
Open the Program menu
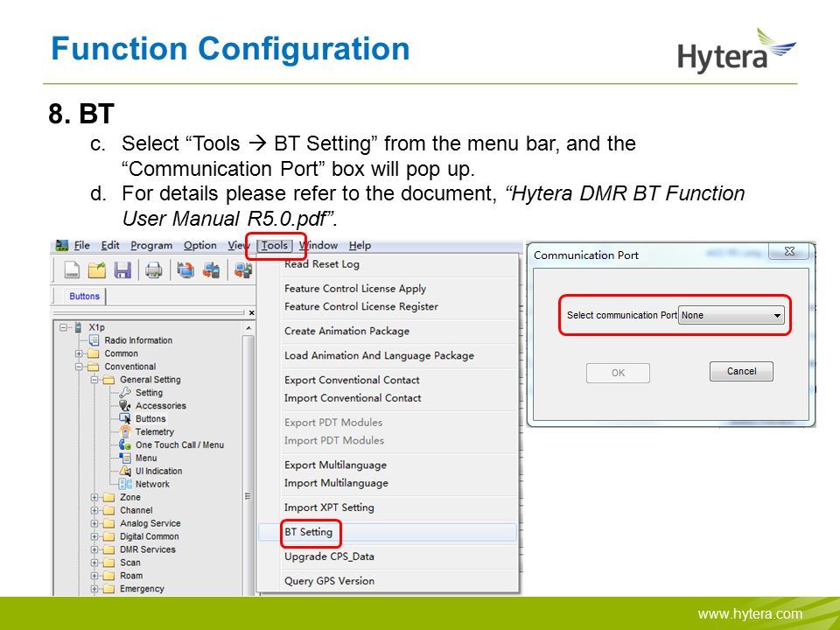(151, 245)
